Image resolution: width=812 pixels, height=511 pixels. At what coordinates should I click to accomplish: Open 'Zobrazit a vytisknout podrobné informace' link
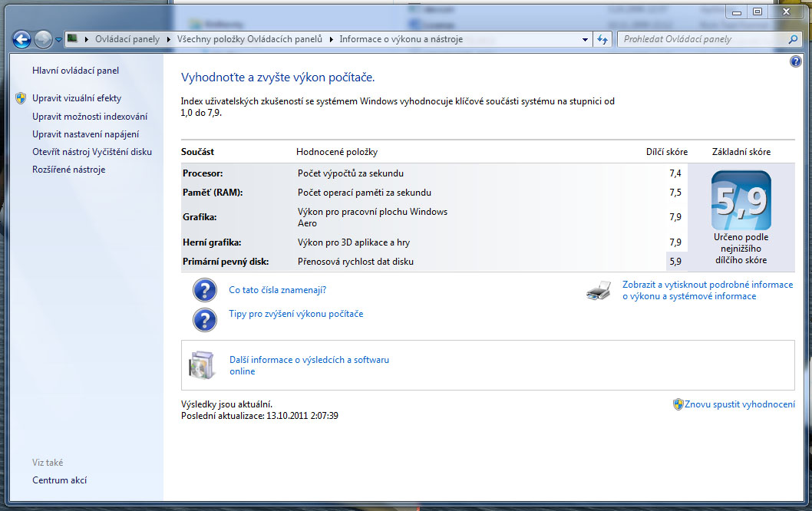[x=708, y=291]
